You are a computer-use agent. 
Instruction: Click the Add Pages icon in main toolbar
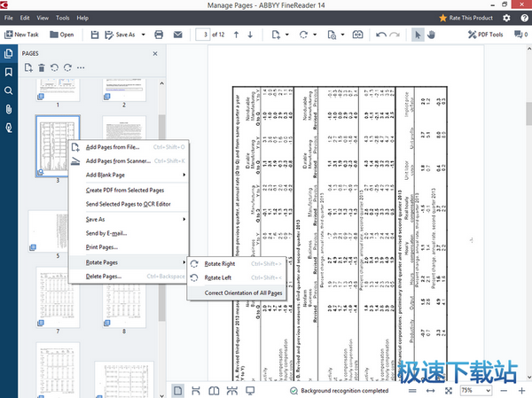tap(276, 35)
